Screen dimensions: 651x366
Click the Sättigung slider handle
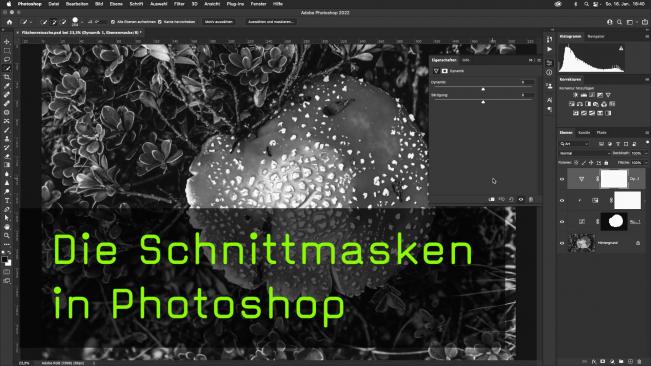pos(483,102)
